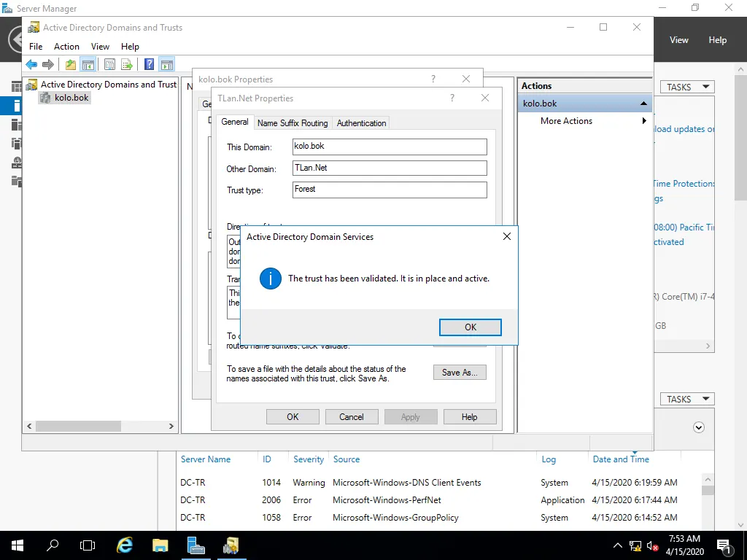Click the Server Manager back navigation arrow
747x560 pixels.
[15, 39]
